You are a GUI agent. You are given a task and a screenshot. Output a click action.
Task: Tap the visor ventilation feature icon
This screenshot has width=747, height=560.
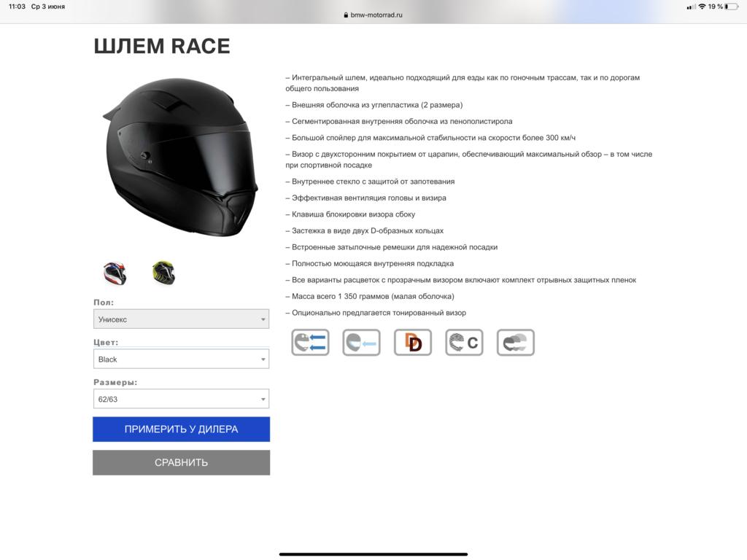pos(362,343)
